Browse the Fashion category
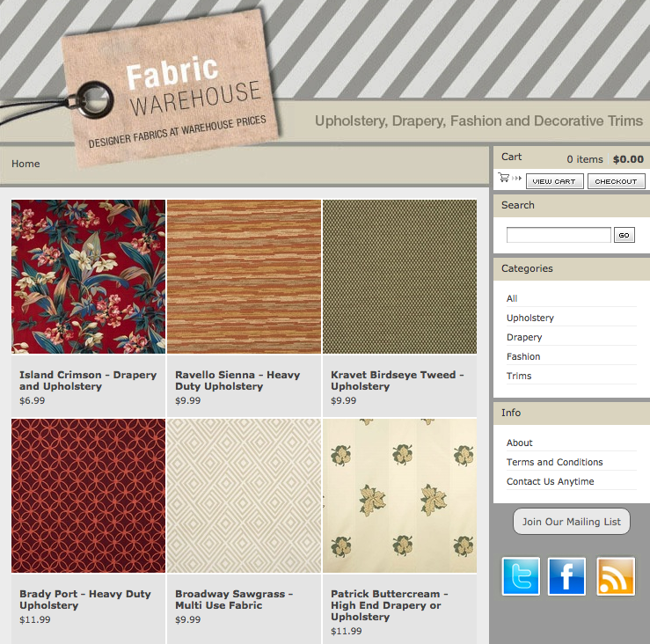The height and width of the screenshot is (644, 650). [x=523, y=356]
